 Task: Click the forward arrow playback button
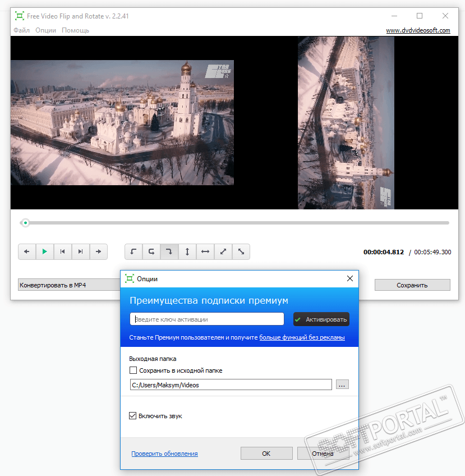[x=98, y=251]
